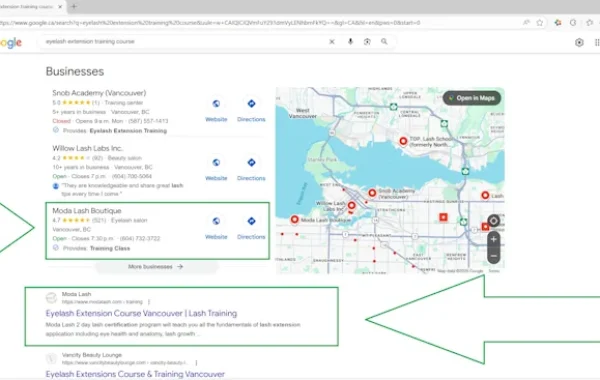
Task: Click Snob Academy phone number (587) 557-1413
Action: click(148, 121)
